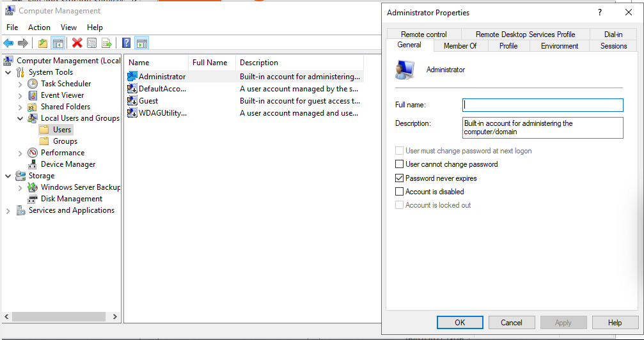Click the Administrator user icon in list
Image resolution: width=644 pixels, height=340 pixels.
tap(132, 77)
